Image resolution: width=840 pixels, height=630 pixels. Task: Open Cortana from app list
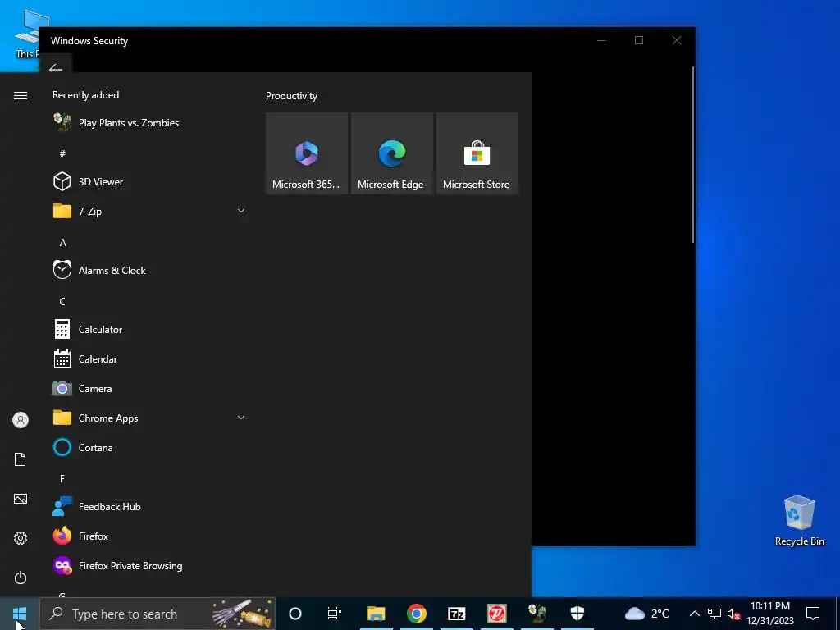(x=149, y=447)
